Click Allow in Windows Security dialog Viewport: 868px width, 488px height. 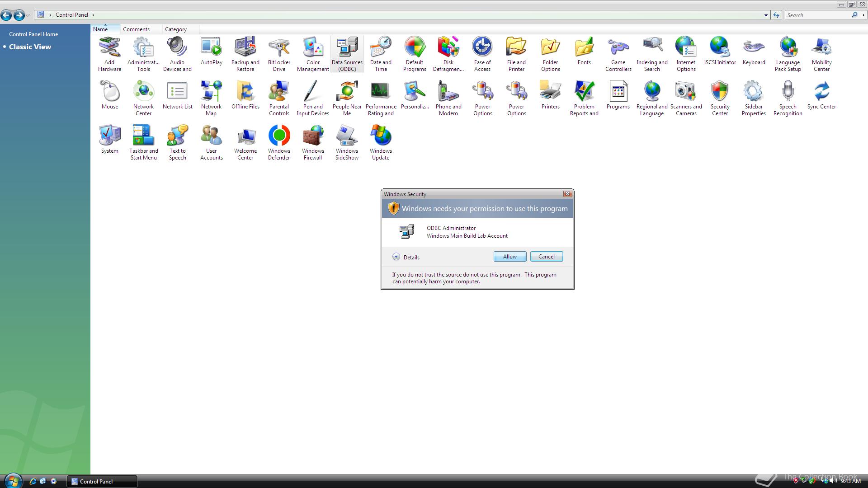[509, 256]
